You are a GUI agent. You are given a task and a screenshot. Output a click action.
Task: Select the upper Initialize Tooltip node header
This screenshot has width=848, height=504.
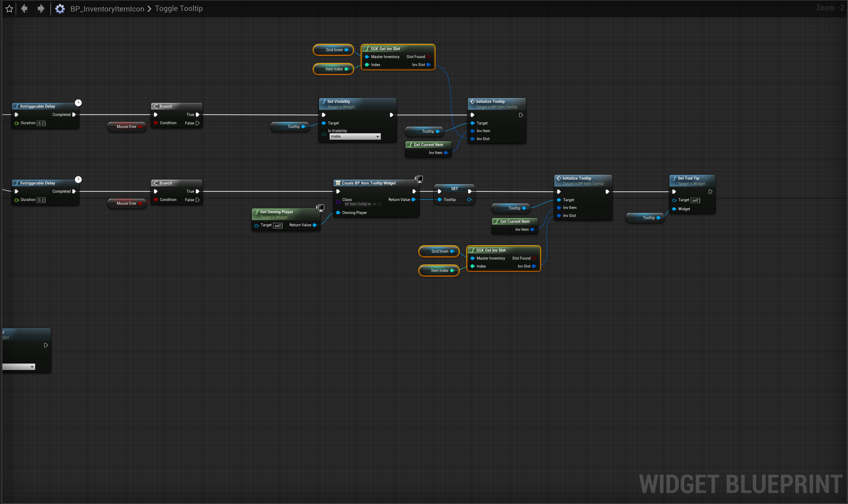pos(490,102)
